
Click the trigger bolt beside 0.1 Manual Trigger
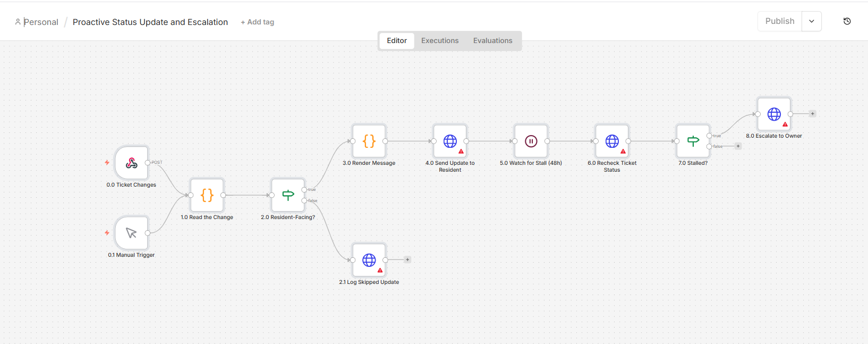[x=107, y=233]
